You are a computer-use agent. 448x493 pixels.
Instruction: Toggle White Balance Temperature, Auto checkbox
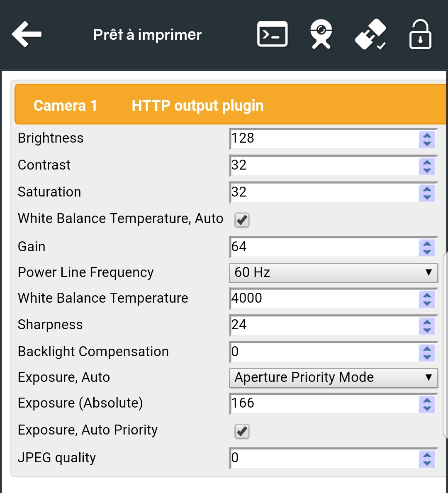(242, 220)
